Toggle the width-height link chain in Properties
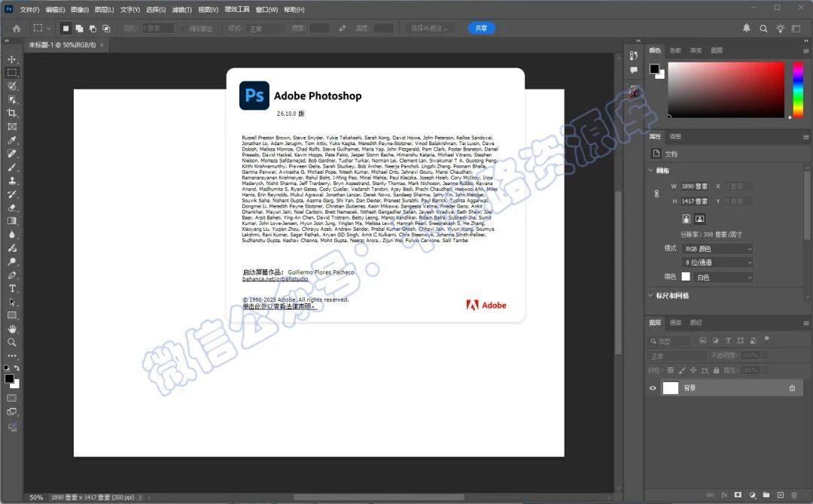The image size is (813, 504). [656, 194]
